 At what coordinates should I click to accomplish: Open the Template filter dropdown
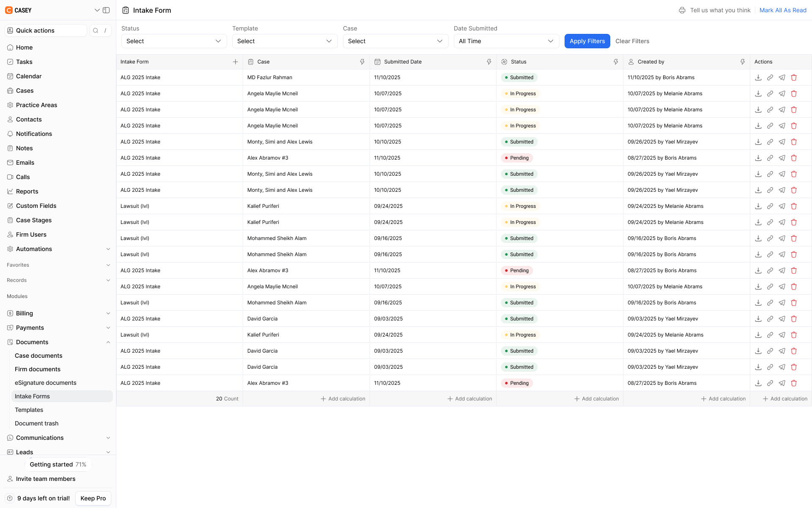click(x=285, y=41)
